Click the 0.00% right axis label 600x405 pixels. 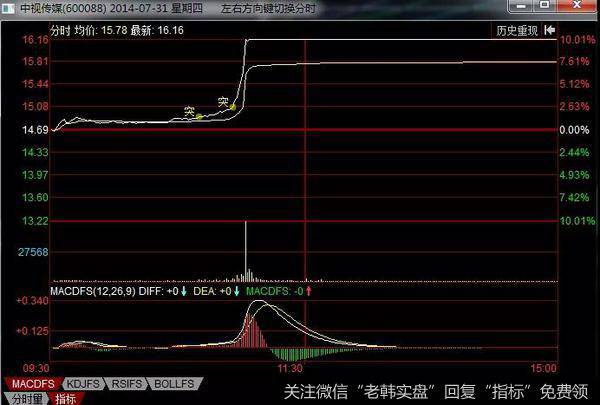point(574,130)
